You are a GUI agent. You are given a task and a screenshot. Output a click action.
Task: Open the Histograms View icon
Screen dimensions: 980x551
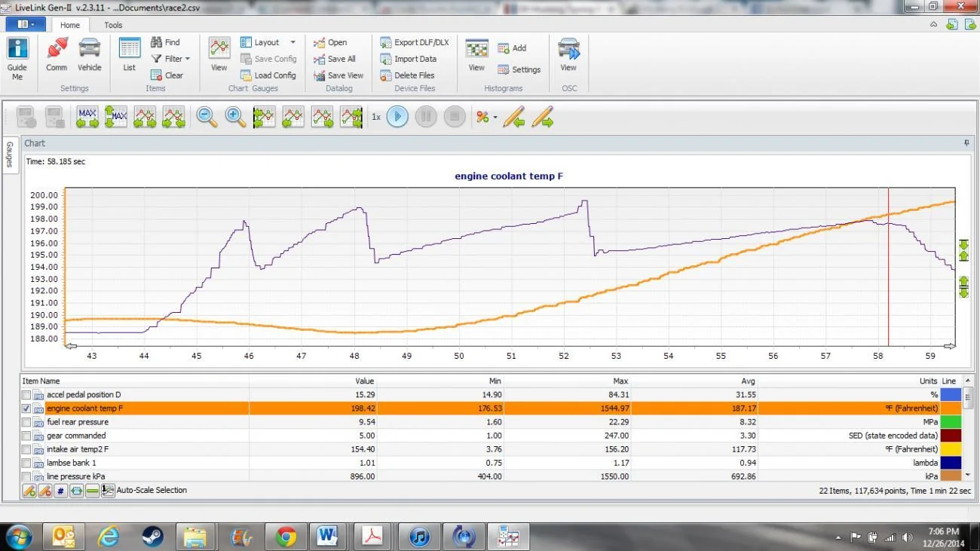476,54
